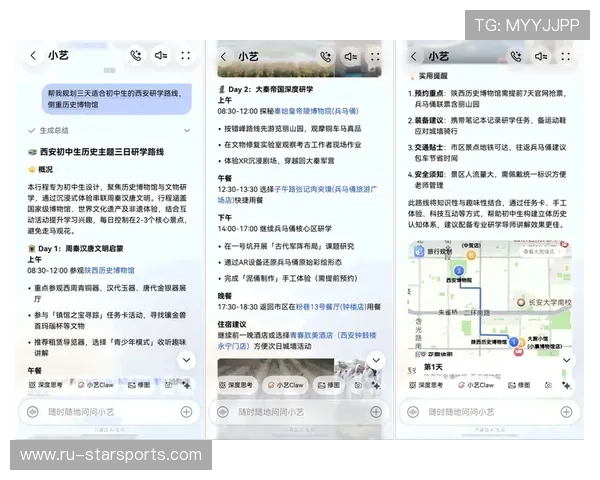Image resolution: width=600 pixels, height=480 pixels.
Task: Tap 旅行规划 icon on the map
Action: (x=420, y=251)
